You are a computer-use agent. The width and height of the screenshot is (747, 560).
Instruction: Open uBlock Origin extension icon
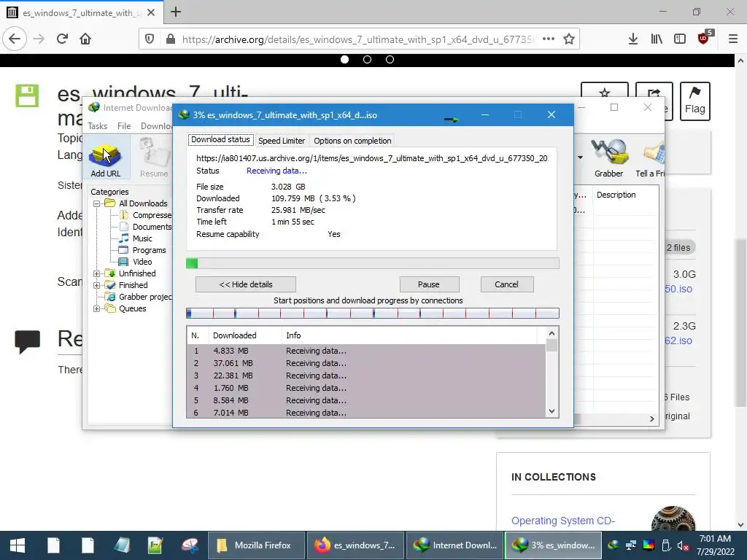pos(704,38)
